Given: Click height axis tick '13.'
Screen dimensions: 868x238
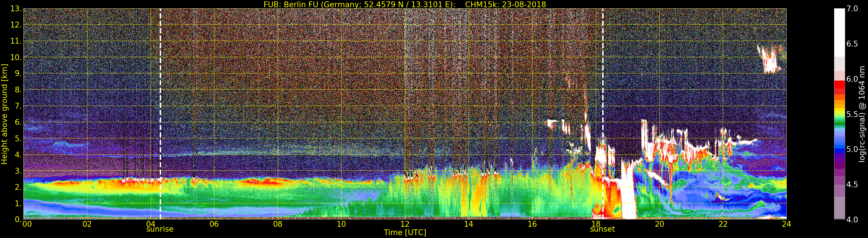Looking at the screenshot, I should tap(16, 9).
